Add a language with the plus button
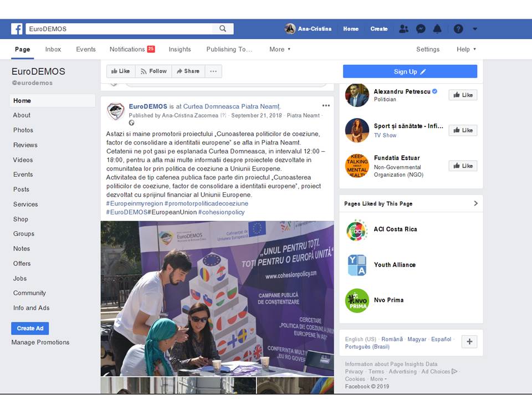This screenshot has width=532, height=399. coord(469,342)
